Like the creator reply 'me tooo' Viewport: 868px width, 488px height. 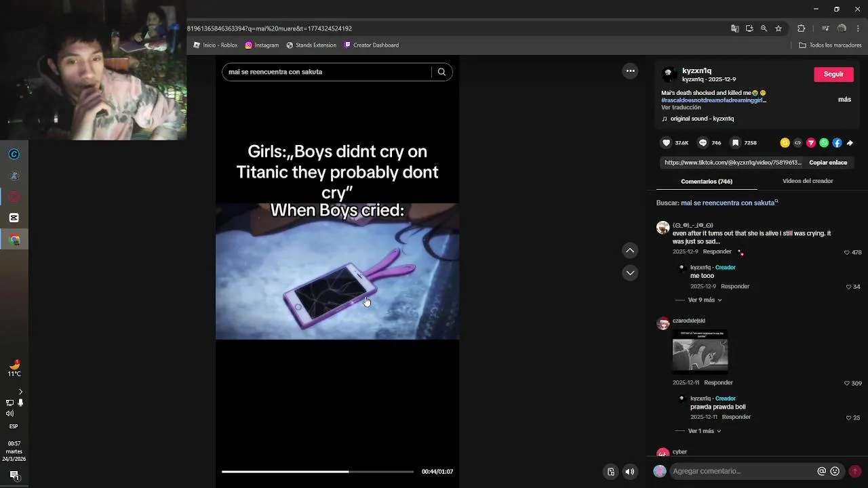(849, 287)
